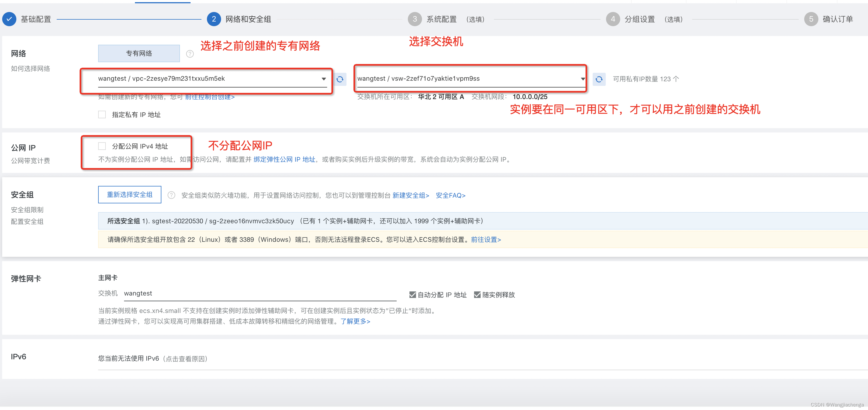Click the completed checkmark icon for 基础配置 step
868x410 pixels.
click(x=10, y=19)
